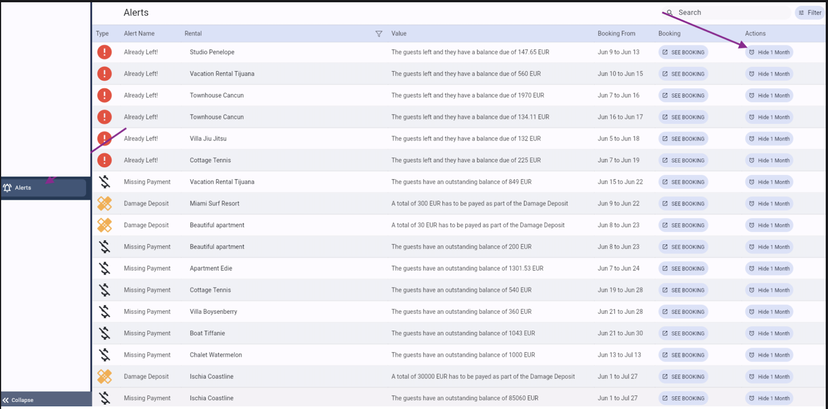The image size is (828, 409).
Task: Hide Vacation Rental Tijuana 560 EUR alert for 1 month
Action: tap(769, 74)
